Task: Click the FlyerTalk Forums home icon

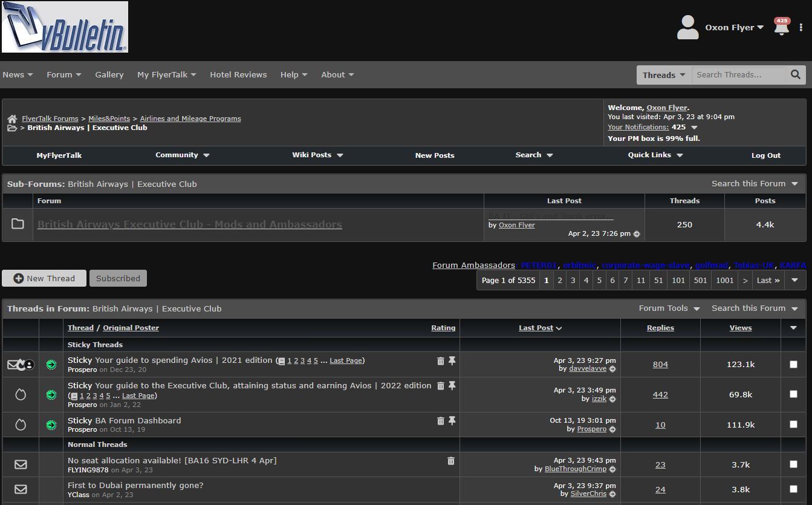Action: (x=12, y=119)
